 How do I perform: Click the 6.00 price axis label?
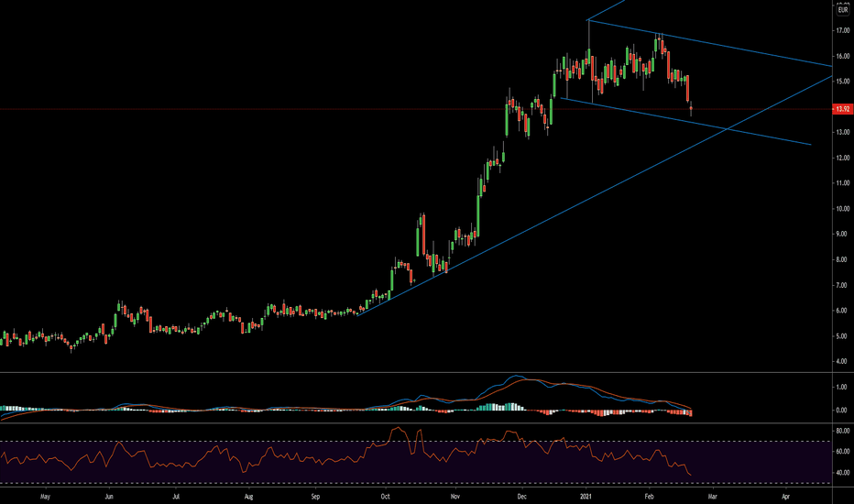[x=843, y=311]
